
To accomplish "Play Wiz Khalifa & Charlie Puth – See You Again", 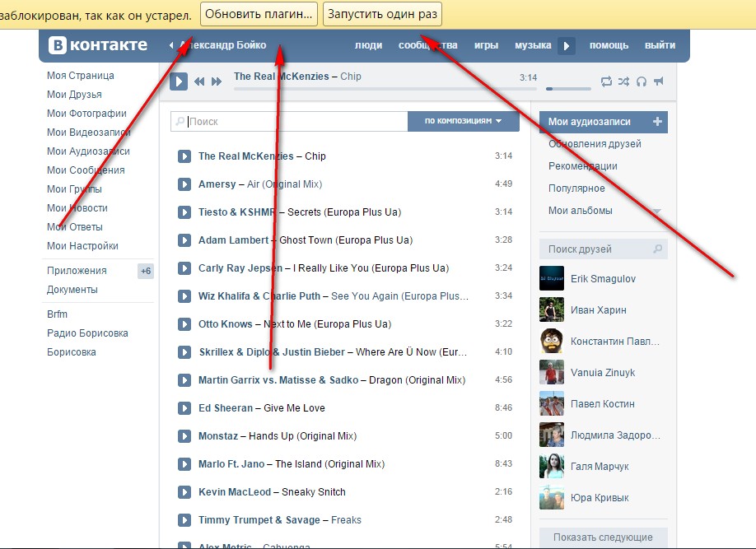I will (x=184, y=296).
